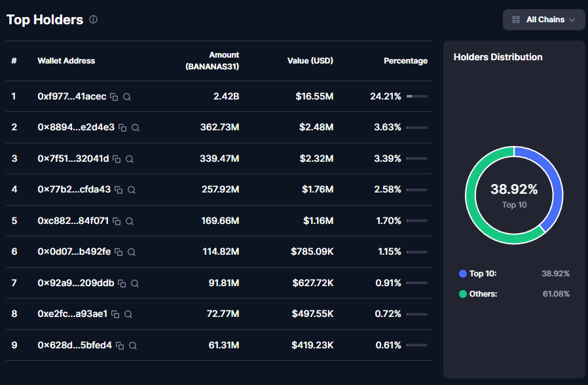This screenshot has height=385, width=588.
Task: Toggle Others legend item in chart
Action: 483,294
